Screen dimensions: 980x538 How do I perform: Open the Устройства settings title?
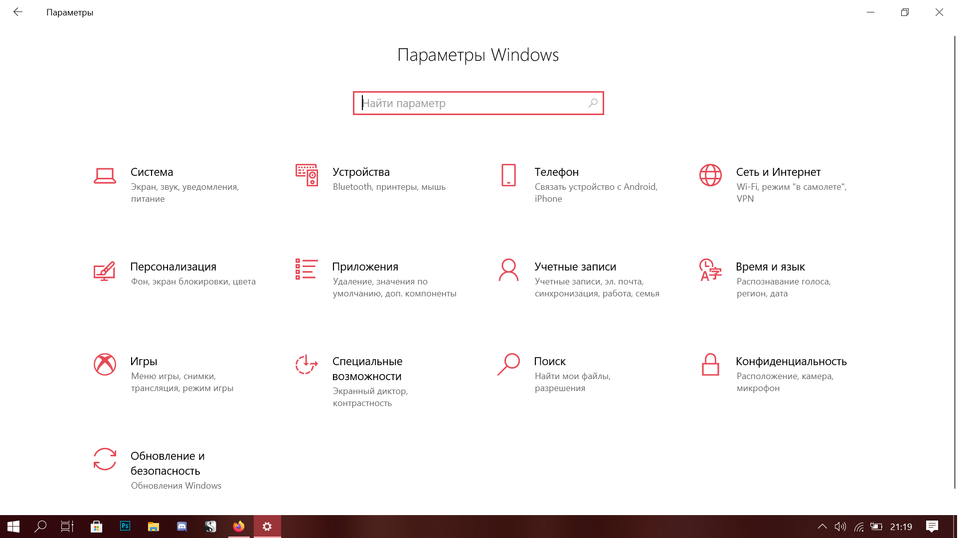(361, 172)
